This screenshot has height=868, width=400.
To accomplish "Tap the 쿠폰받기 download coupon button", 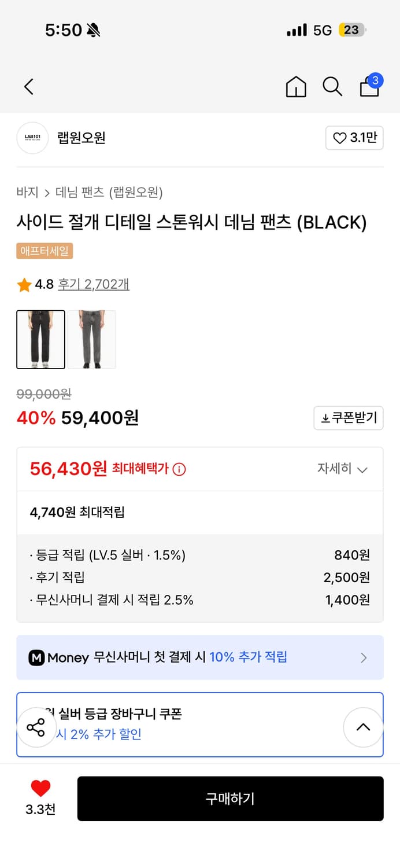I will (349, 418).
